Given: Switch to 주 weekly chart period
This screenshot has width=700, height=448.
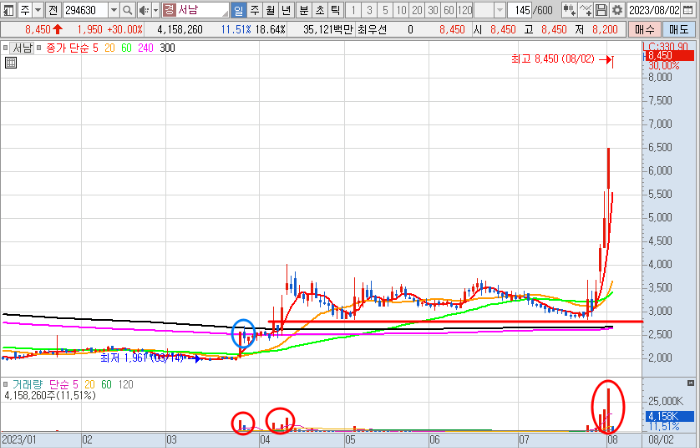Looking at the screenshot, I should click(254, 10).
